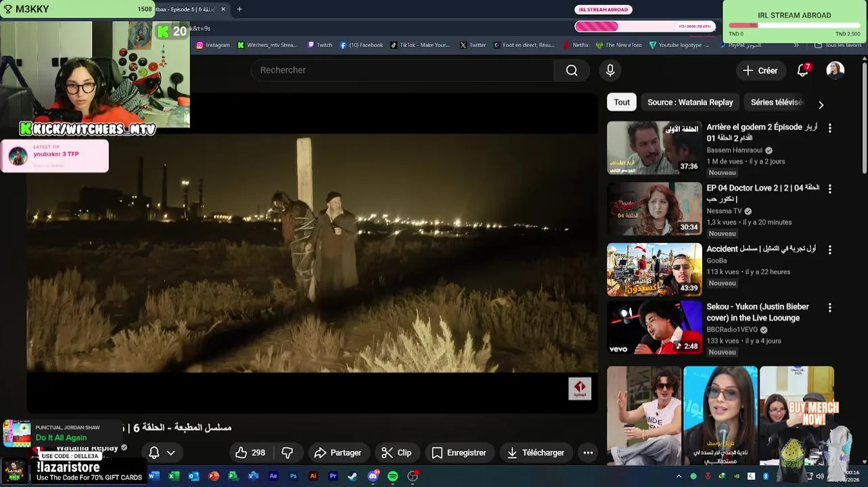Image resolution: width=868 pixels, height=487 pixels.
Task: Select the Séries télévisées filter chip
Action: [x=777, y=102]
